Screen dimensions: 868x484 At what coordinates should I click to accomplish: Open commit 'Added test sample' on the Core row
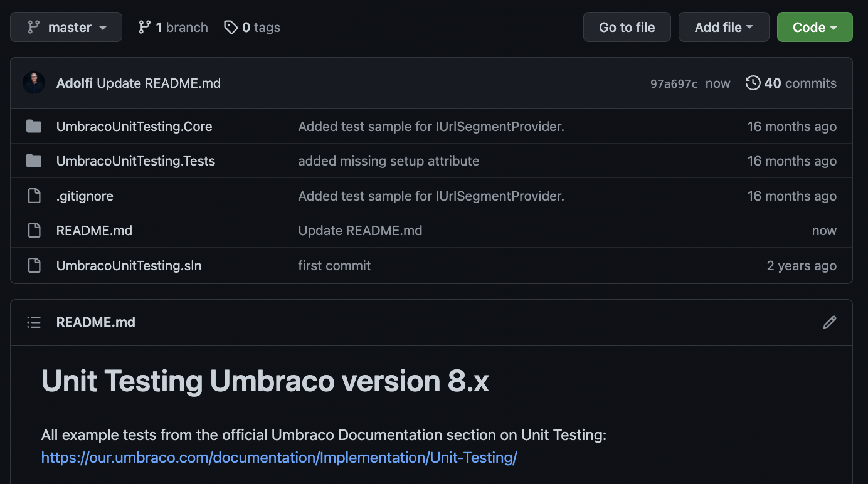click(431, 127)
